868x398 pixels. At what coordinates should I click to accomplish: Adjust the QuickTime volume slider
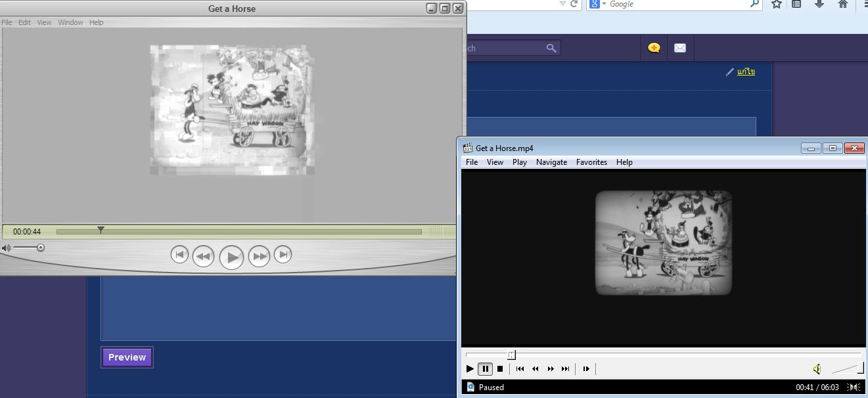[x=30, y=248]
